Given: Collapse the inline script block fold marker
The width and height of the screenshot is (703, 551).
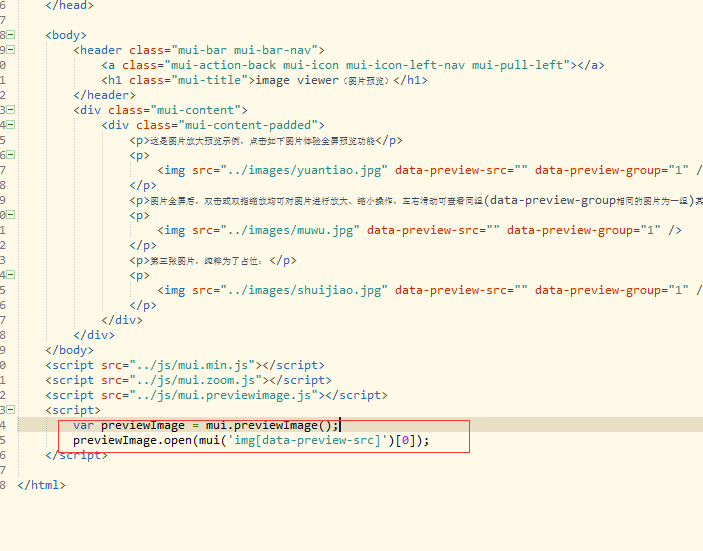Looking at the screenshot, I should 11,410.
